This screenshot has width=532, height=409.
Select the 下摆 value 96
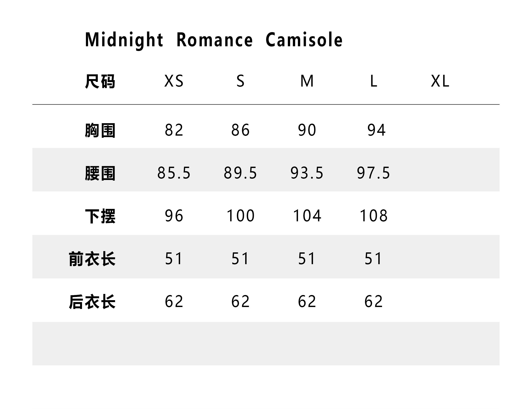(174, 216)
